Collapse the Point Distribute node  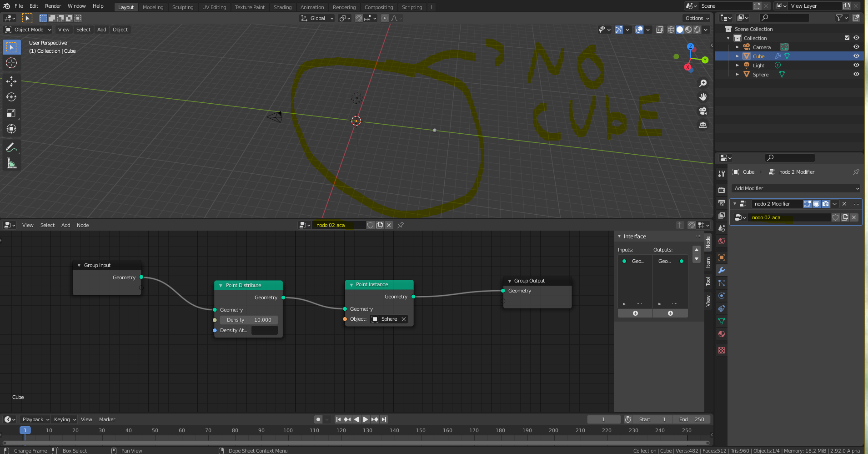[x=221, y=285]
